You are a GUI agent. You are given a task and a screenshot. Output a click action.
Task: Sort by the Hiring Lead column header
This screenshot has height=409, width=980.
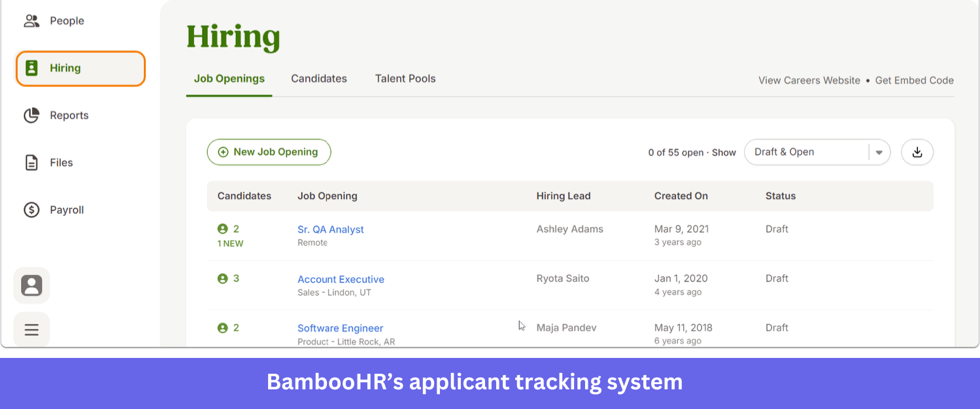(x=564, y=196)
